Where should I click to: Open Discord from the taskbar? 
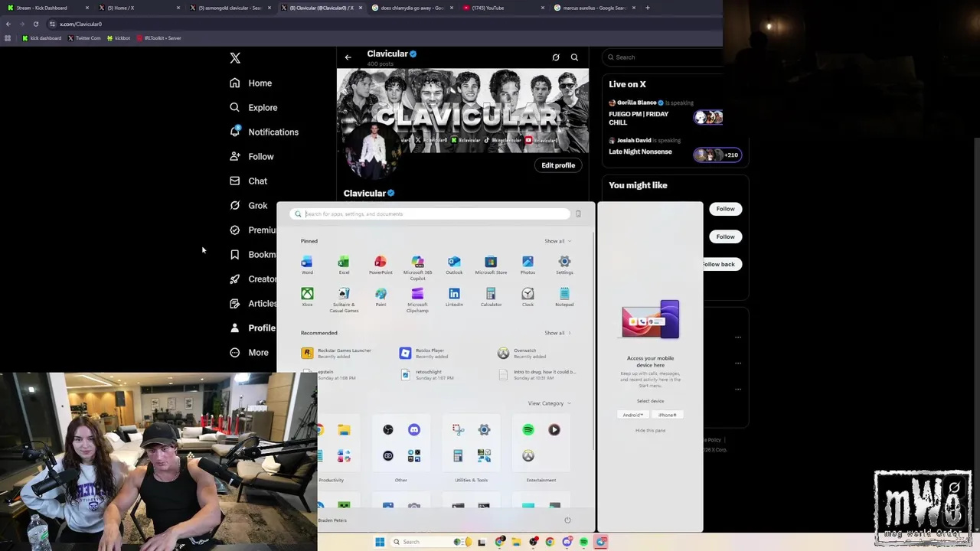coord(567,542)
